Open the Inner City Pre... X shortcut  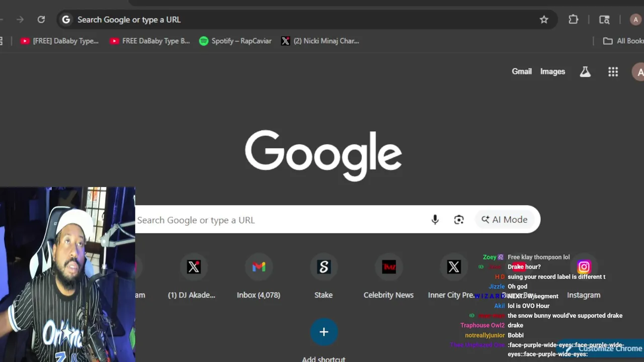coord(453,277)
